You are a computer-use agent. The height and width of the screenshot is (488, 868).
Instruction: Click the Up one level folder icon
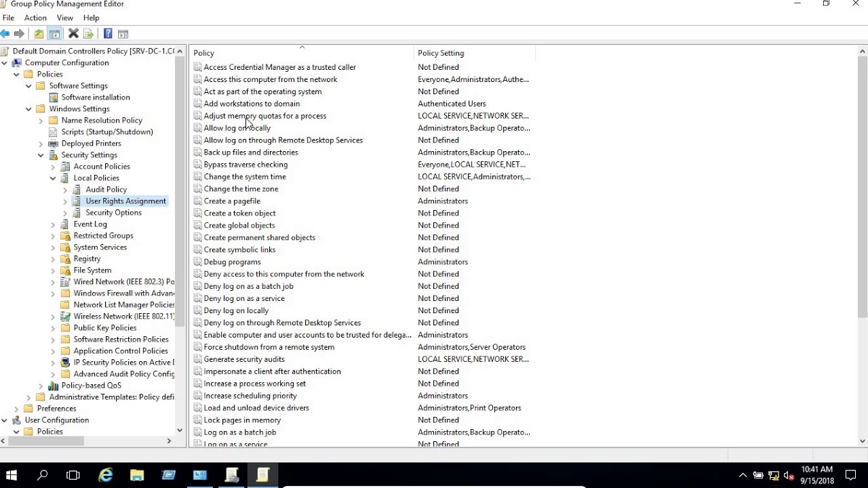(39, 34)
